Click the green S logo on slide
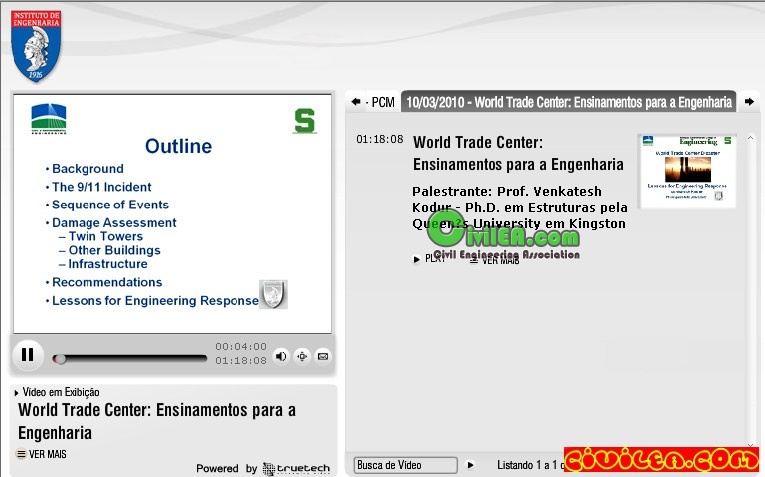The width and height of the screenshot is (765, 477). click(x=305, y=120)
